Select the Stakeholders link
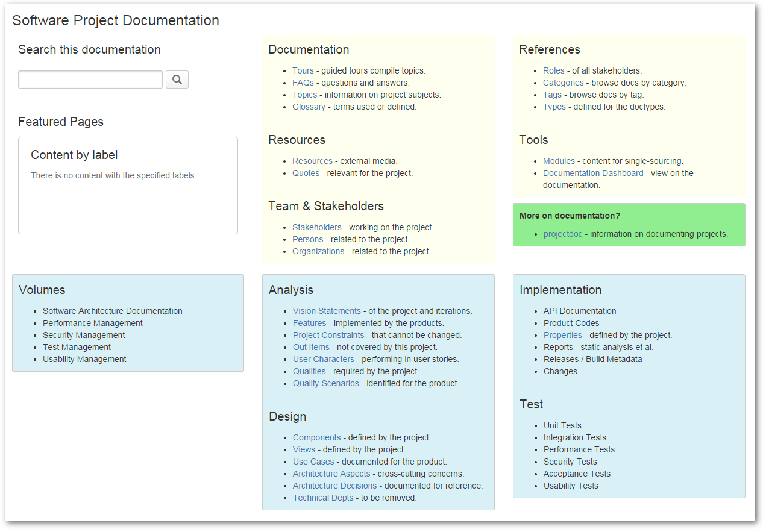The width and height of the screenshot is (766, 532). (x=316, y=227)
